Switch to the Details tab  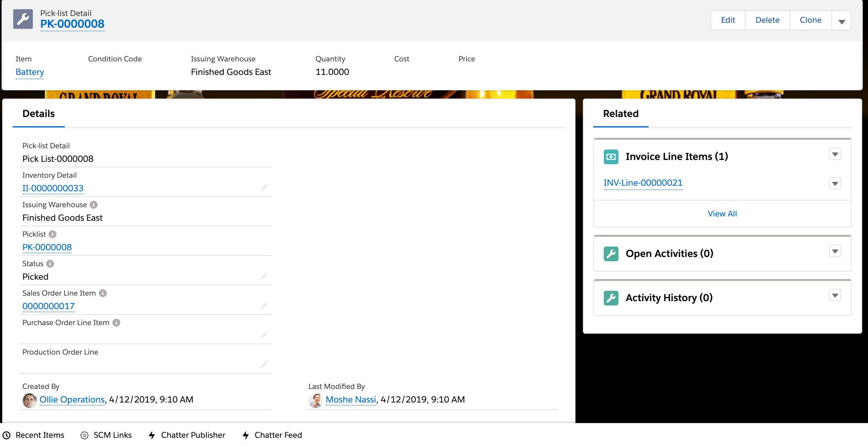coord(39,114)
